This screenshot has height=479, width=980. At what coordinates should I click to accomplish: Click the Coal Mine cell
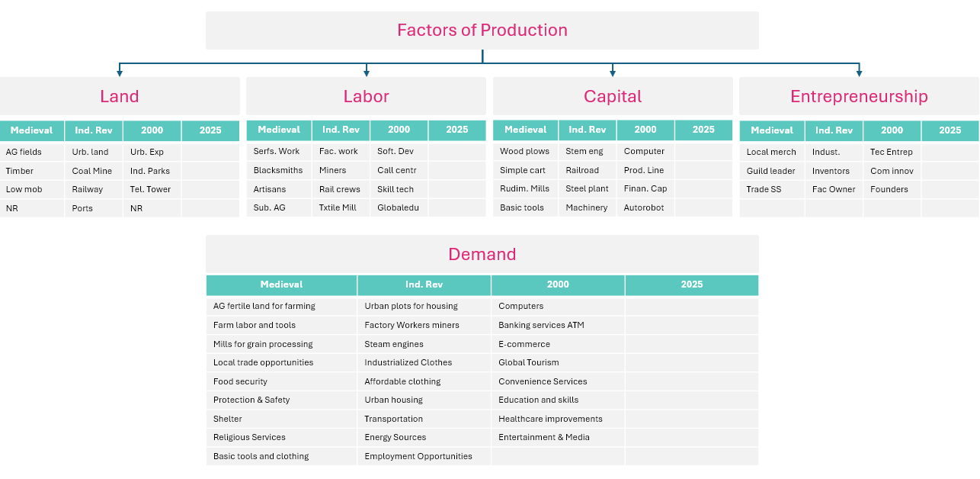pyautogui.click(x=92, y=171)
